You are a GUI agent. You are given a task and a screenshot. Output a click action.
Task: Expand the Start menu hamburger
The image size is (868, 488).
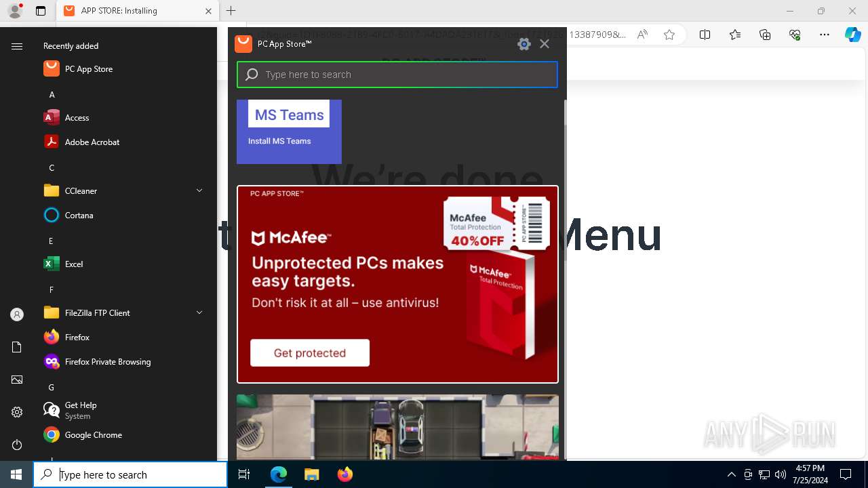(x=17, y=46)
